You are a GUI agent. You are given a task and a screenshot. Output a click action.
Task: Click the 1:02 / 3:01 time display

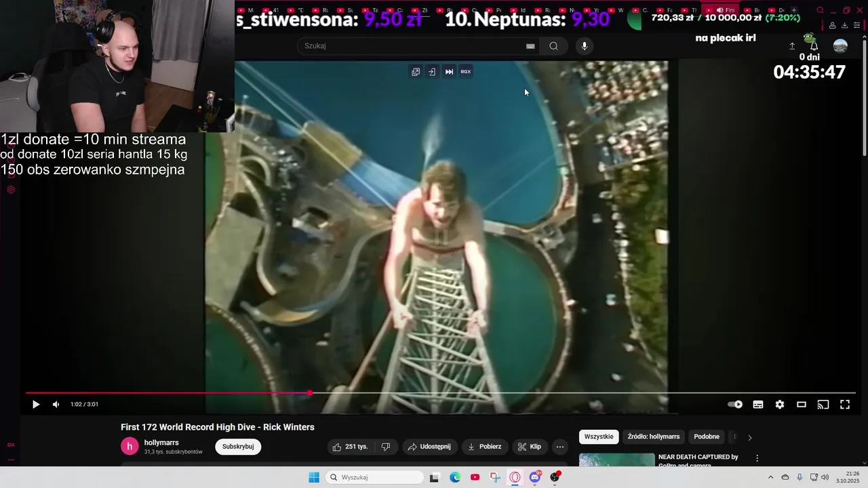(84, 405)
